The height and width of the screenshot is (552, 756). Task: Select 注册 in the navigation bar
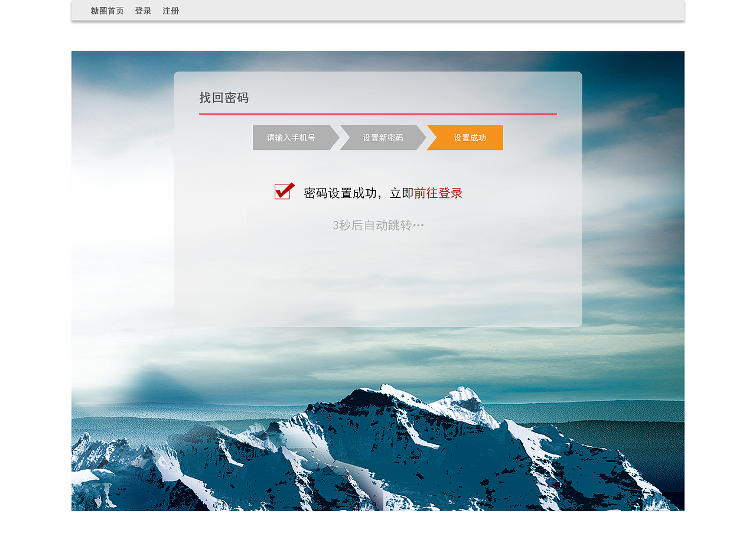coord(171,11)
